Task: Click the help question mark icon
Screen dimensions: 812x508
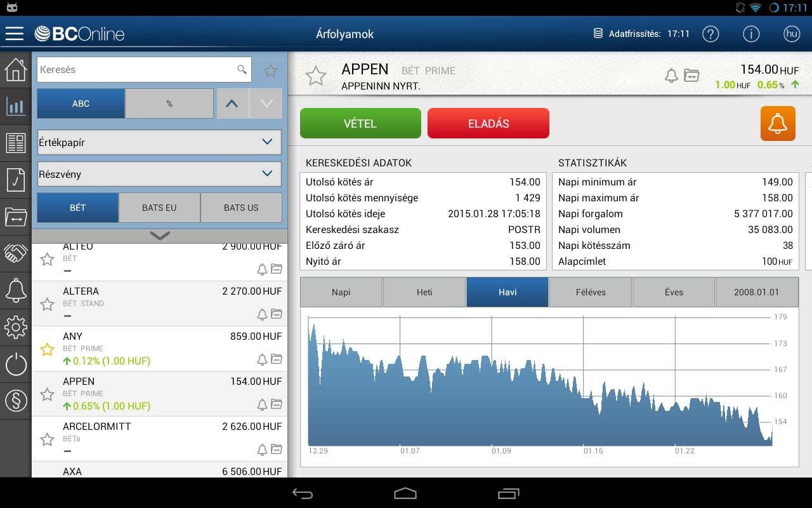Action: coord(710,34)
